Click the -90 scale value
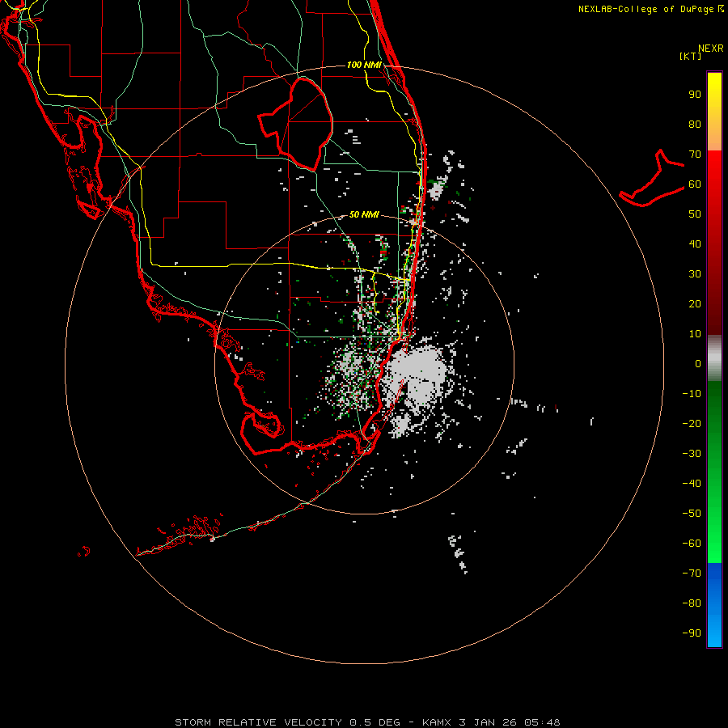 tap(692, 633)
